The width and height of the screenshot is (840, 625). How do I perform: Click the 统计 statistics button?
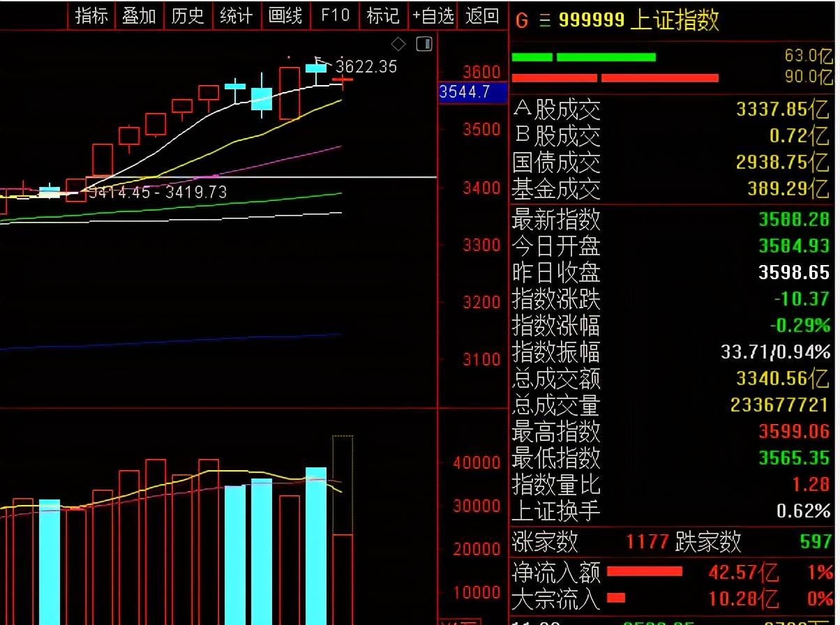(x=237, y=15)
